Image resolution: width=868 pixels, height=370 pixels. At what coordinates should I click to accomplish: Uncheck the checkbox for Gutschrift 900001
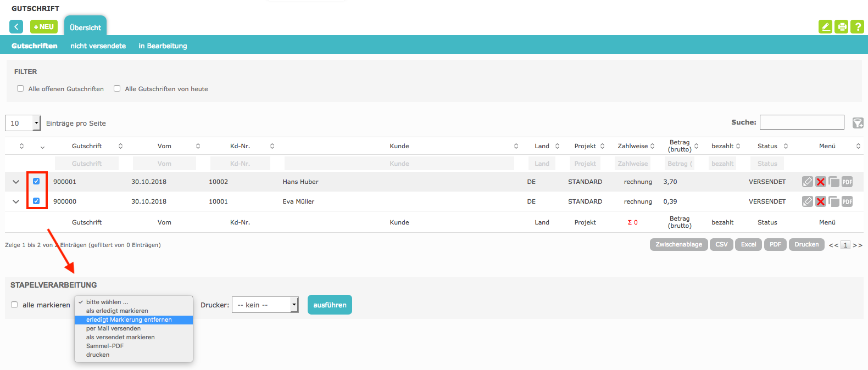pyautogui.click(x=36, y=181)
